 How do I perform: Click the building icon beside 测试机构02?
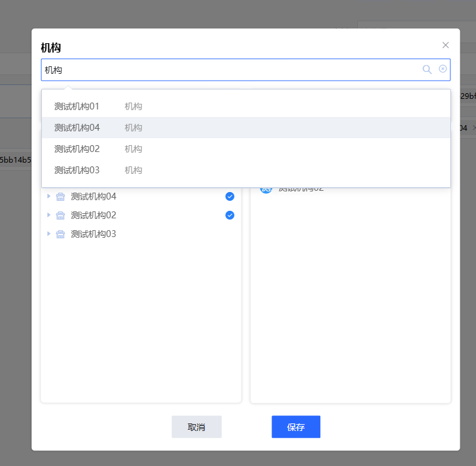(61, 215)
